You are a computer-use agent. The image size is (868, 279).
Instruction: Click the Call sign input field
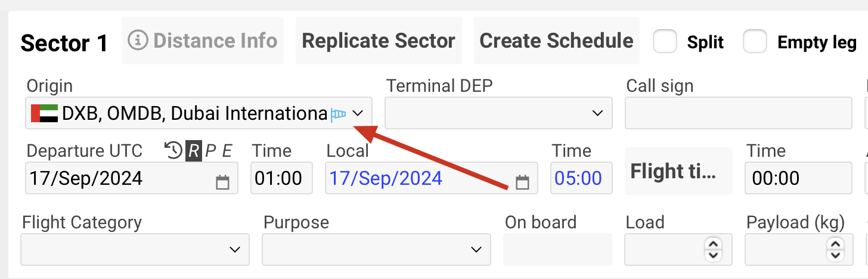[x=738, y=113]
